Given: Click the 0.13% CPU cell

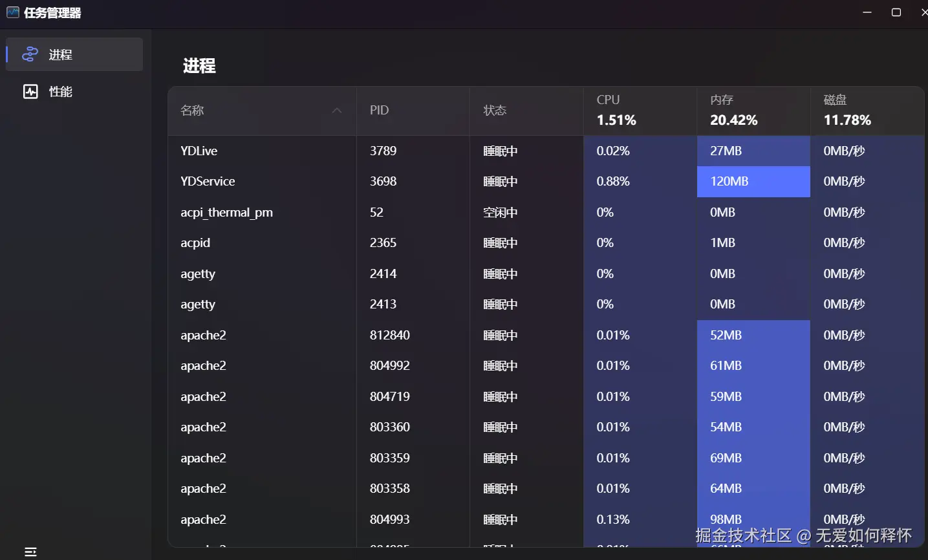Looking at the screenshot, I should click(x=640, y=519).
